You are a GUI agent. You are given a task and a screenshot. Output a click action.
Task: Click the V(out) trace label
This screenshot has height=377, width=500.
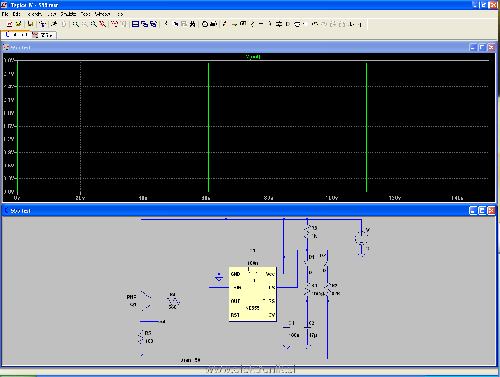[253, 57]
